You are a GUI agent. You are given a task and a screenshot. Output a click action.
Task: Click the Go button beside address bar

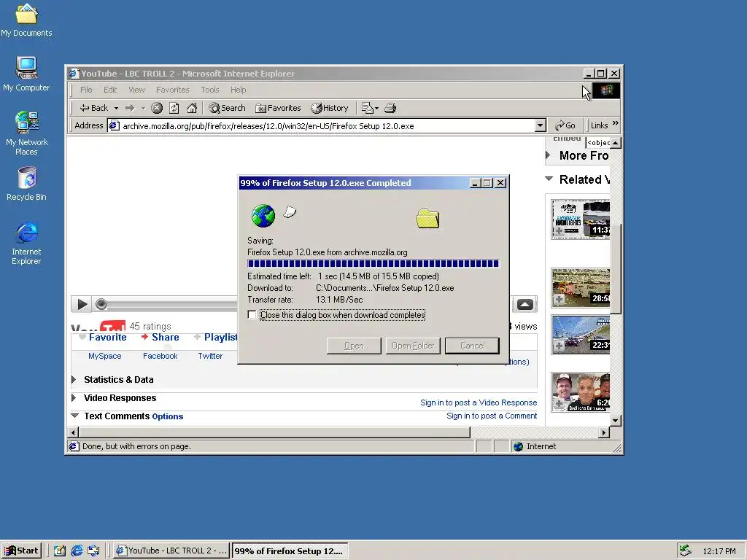click(x=565, y=125)
